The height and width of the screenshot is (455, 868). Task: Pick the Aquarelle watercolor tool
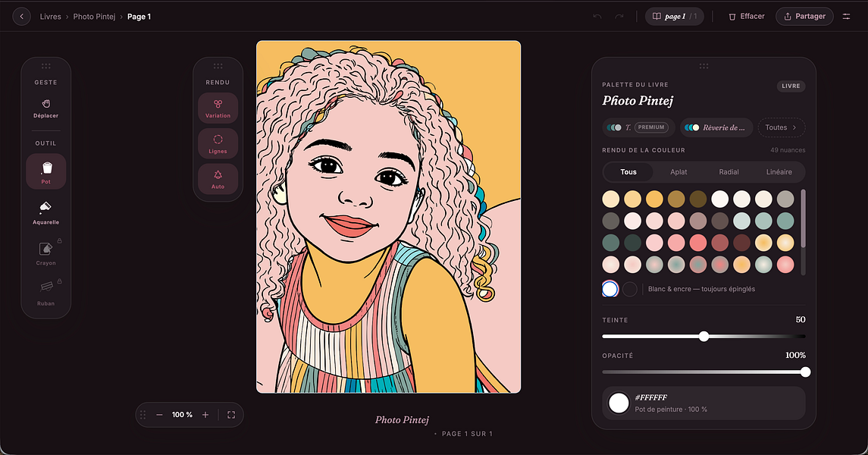(x=46, y=212)
